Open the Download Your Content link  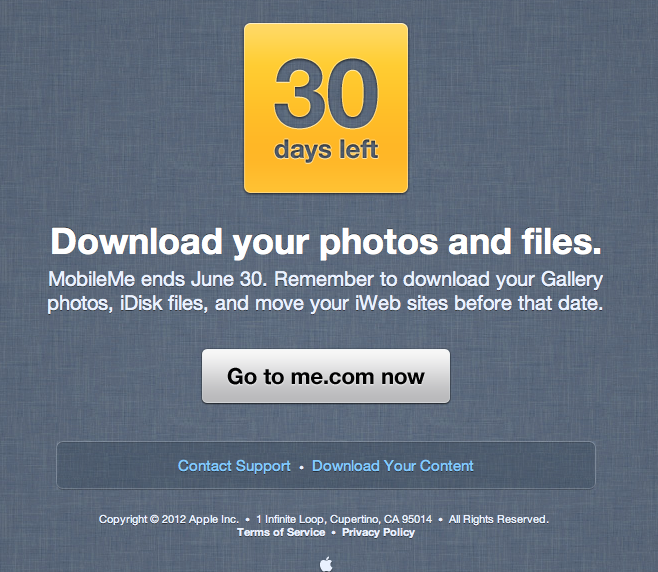coord(393,466)
